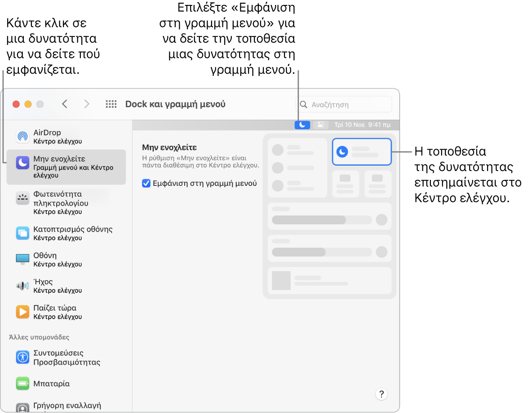This screenshot has width=532, height=413.
Task: Click the Συντομεύσεις Προσβασιμότητας icon
Action: pyautogui.click(x=23, y=357)
